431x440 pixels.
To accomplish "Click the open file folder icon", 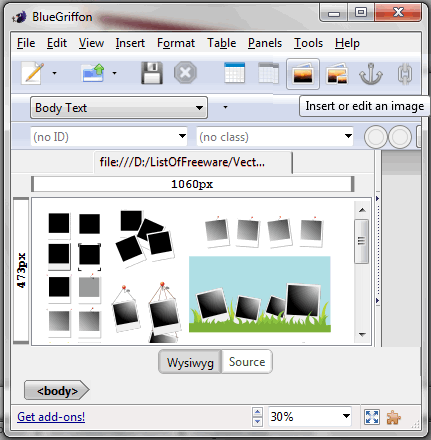I will [93, 73].
